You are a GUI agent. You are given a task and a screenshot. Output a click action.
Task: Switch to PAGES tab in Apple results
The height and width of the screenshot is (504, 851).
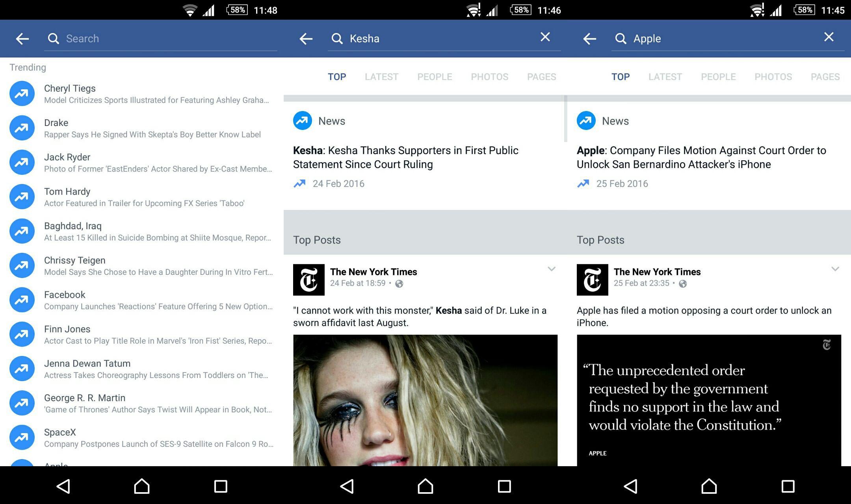tap(825, 77)
